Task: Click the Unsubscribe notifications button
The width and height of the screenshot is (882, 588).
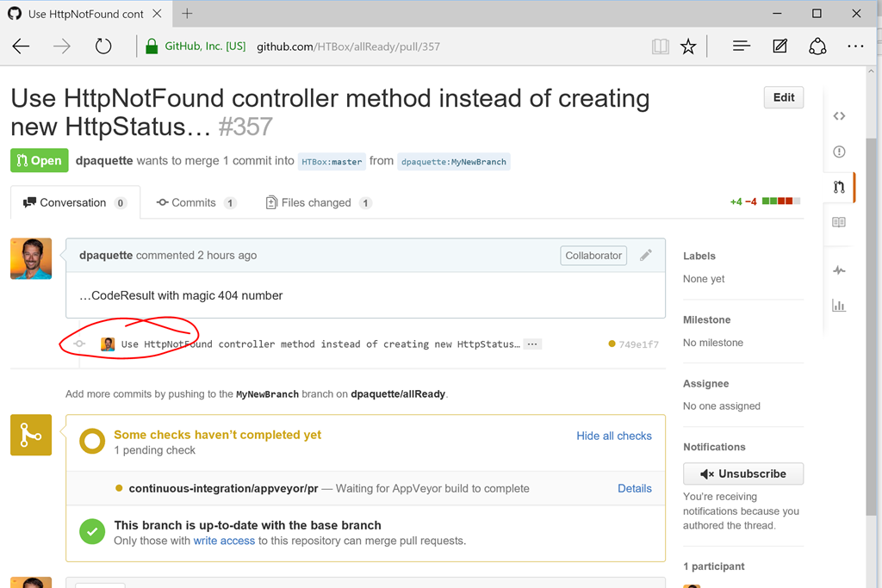Action: tap(743, 473)
